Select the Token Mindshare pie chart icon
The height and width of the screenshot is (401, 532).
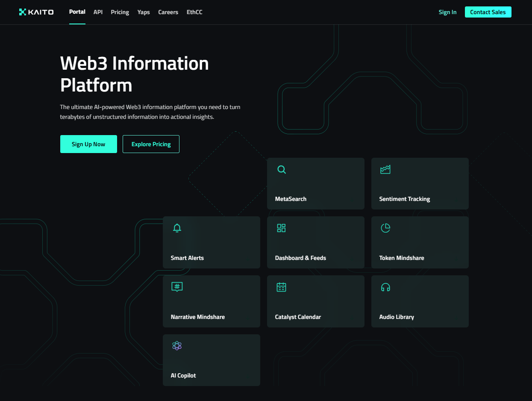tap(385, 228)
